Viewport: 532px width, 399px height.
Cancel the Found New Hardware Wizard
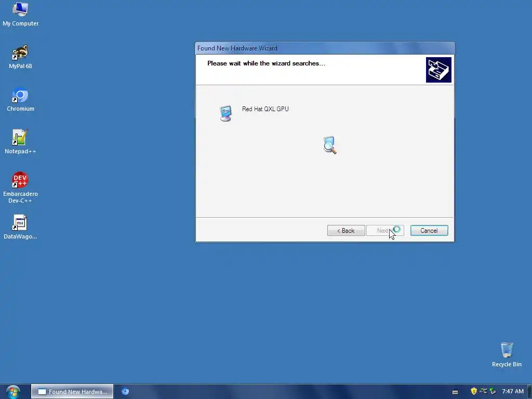429,230
